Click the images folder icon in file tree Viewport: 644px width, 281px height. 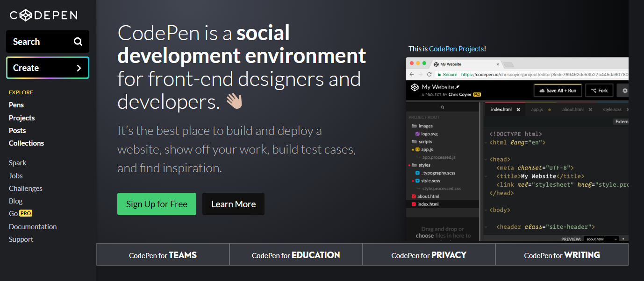tap(414, 126)
